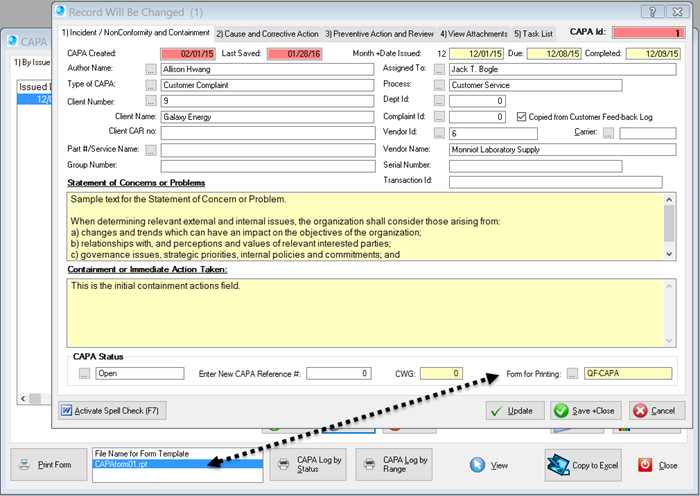Click Copy to Excel button
The width and height of the screenshot is (700, 496).
pyautogui.click(x=583, y=465)
